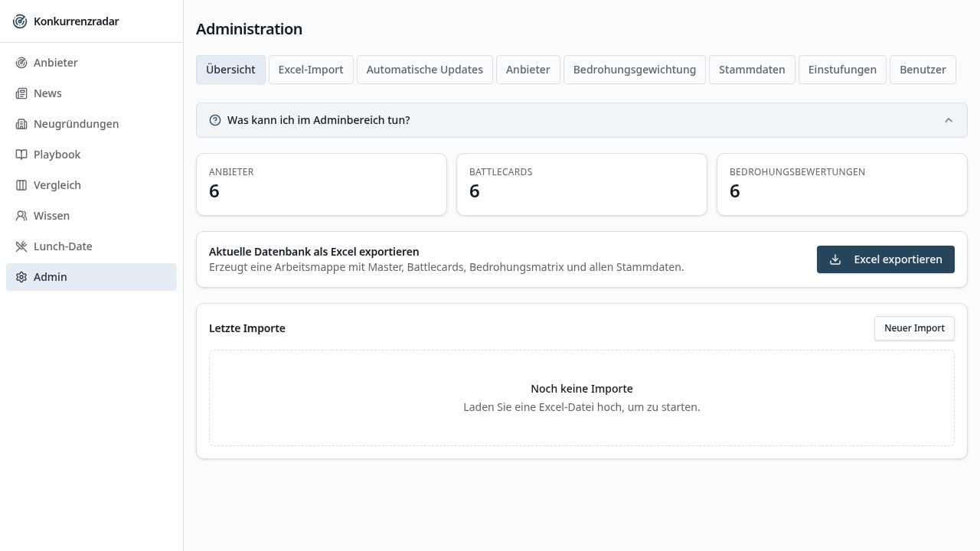Click the 'Letzte Importe' heading
The height and width of the screenshot is (551, 980).
pyautogui.click(x=247, y=328)
